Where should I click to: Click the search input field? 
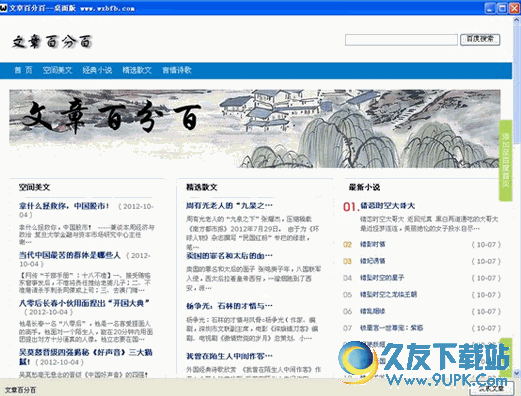pos(401,40)
